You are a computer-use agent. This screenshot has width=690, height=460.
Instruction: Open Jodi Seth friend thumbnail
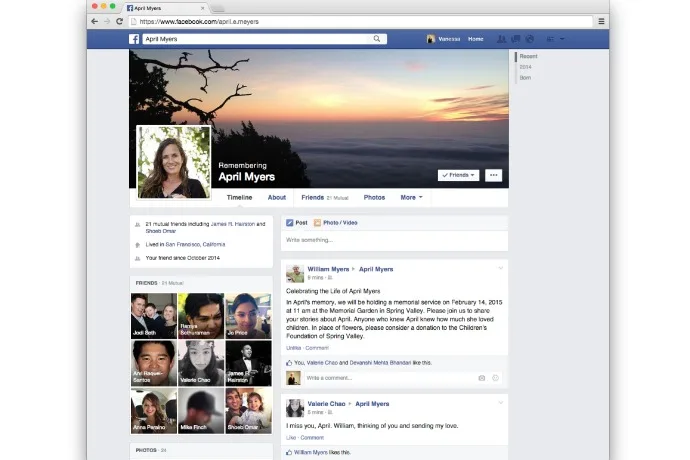coord(154,316)
